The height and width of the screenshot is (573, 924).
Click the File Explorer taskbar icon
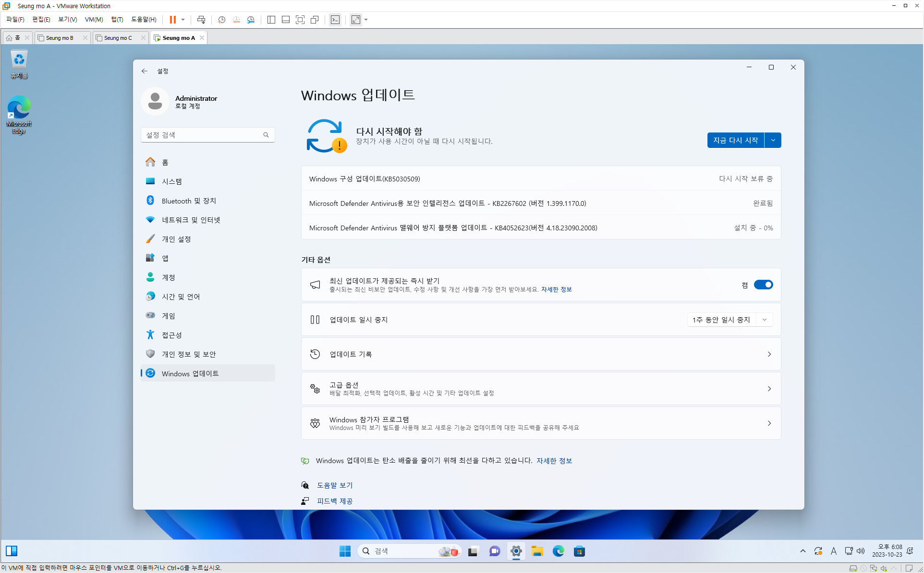click(x=537, y=551)
